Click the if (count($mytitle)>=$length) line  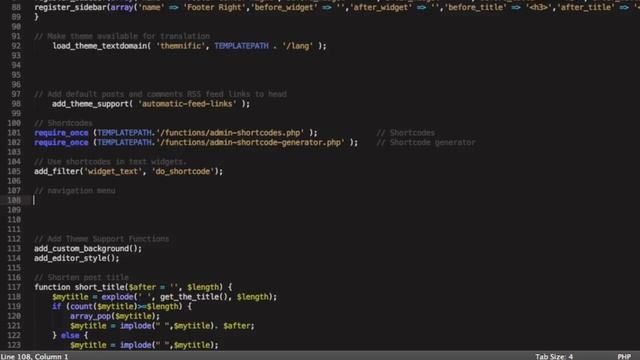[x=122, y=307]
